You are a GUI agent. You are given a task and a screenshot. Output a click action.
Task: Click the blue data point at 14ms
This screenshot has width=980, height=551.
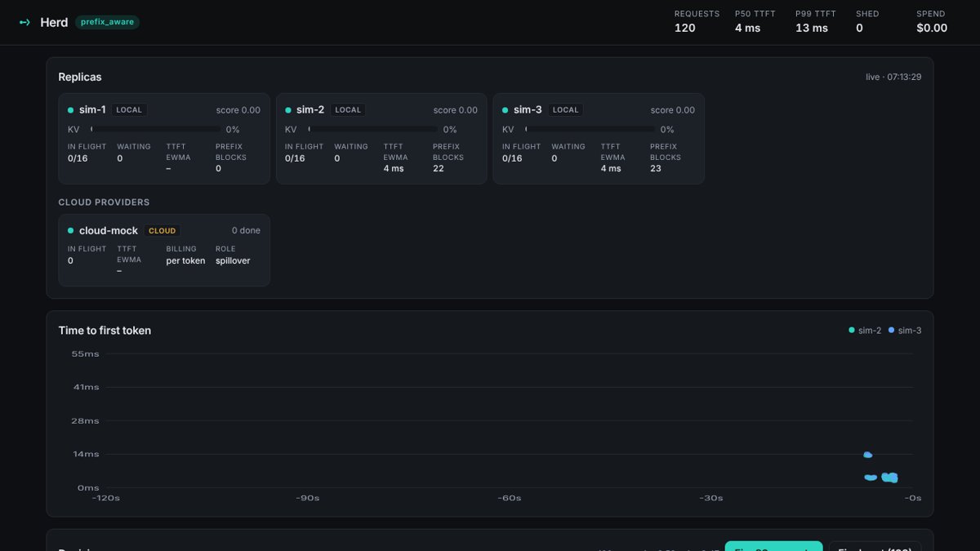point(868,455)
